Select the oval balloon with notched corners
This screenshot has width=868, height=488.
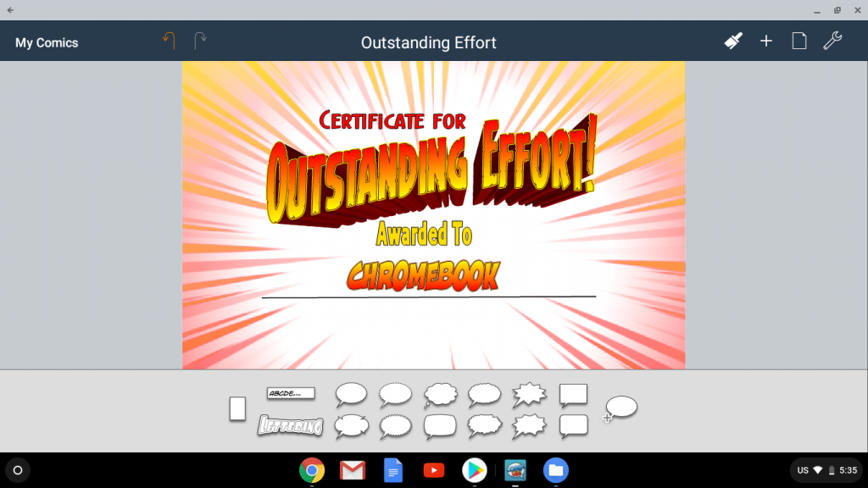click(x=351, y=427)
